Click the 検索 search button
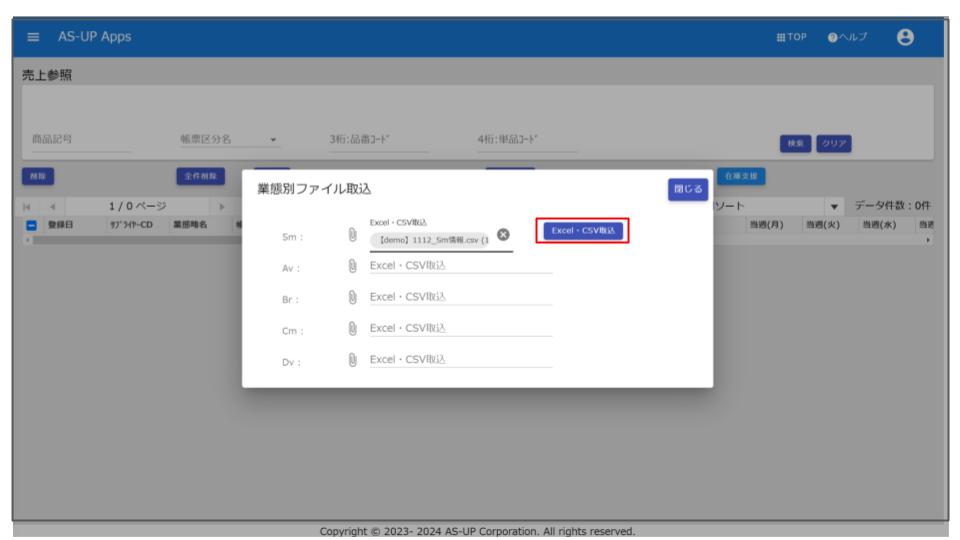 coord(796,143)
